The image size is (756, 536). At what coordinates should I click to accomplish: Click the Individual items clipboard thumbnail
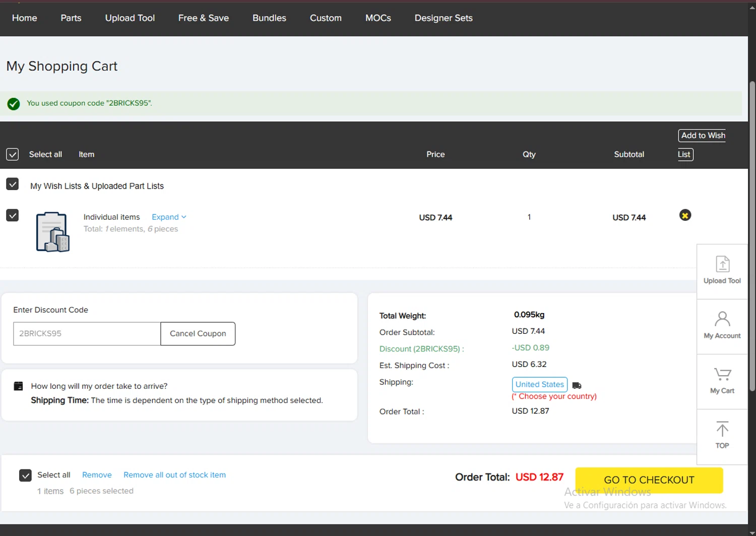click(52, 232)
